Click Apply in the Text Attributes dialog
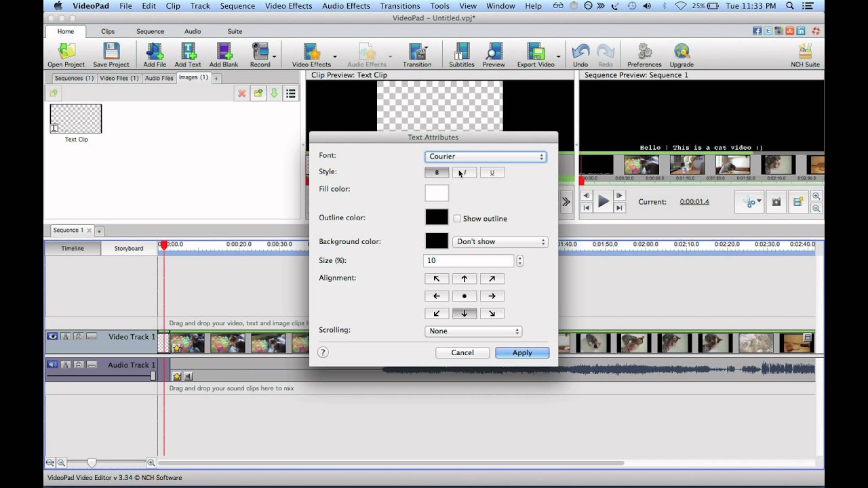Screen dimensions: 868x488 coord(522,352)
